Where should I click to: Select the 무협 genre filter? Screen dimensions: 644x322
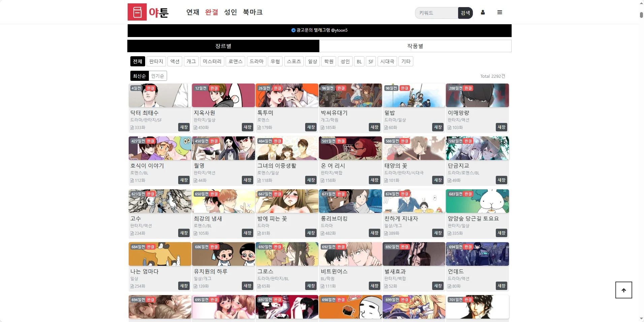275,61
